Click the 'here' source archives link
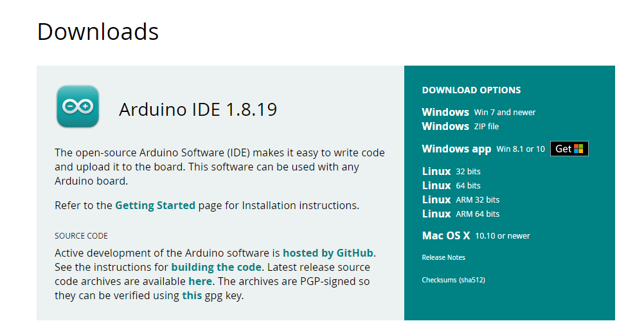Screen dimensions: 644x330 point(201,281)
